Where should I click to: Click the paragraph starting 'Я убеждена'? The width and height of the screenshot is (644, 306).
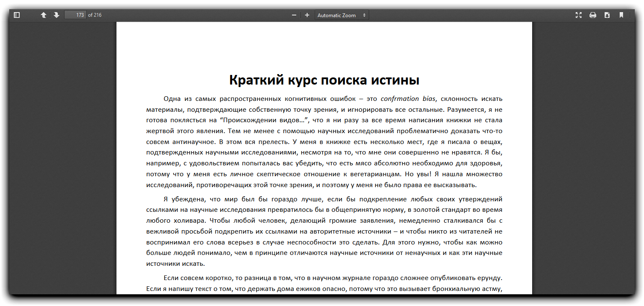324,231
